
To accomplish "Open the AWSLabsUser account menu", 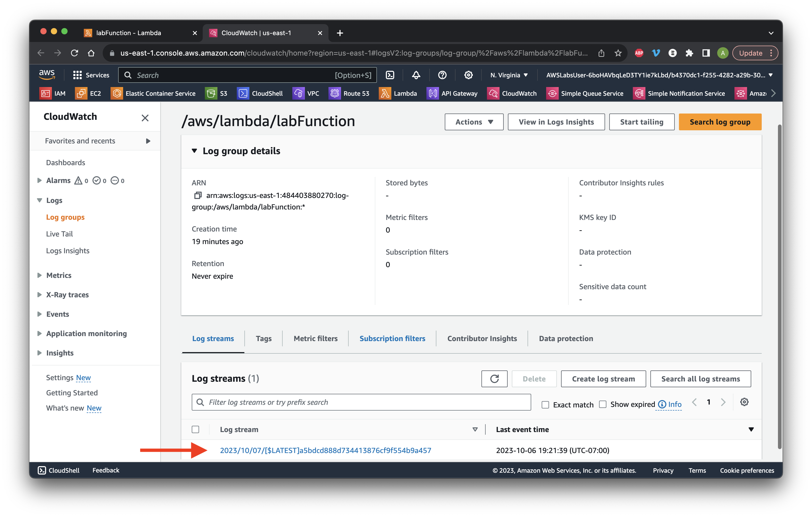I will coord(659,75).
